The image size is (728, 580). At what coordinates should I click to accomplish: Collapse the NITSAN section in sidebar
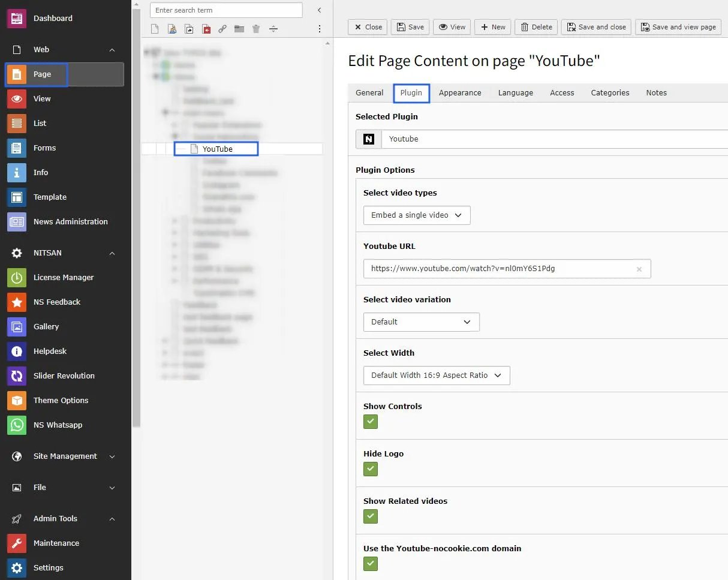pos(112,253)
